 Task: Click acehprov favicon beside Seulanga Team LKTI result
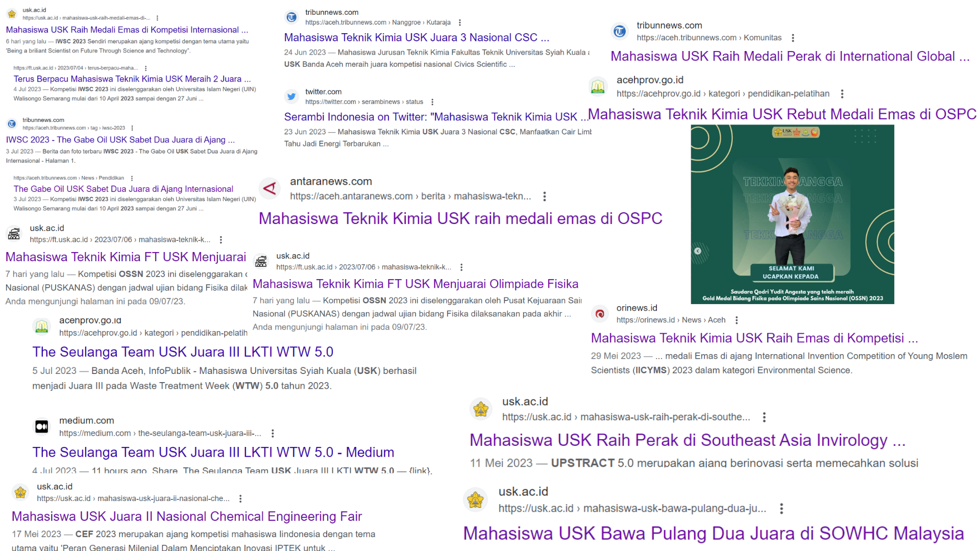(42, 327)
